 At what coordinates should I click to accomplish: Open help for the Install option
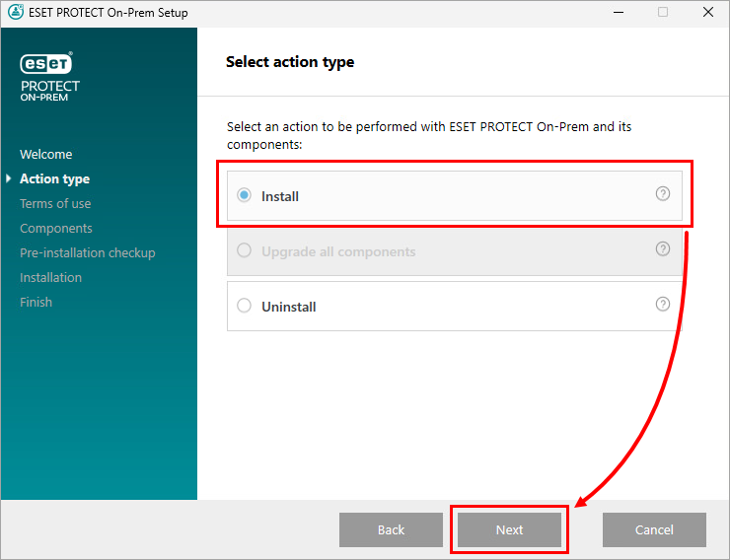click(663, 194)
